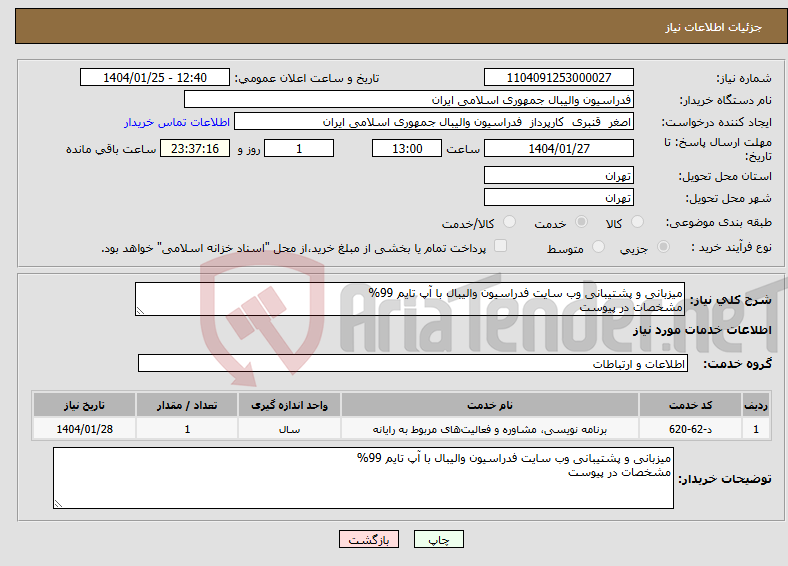
Task: Click the buyer name field فدراسیون والیبال
Action: [x=409, y=100]
